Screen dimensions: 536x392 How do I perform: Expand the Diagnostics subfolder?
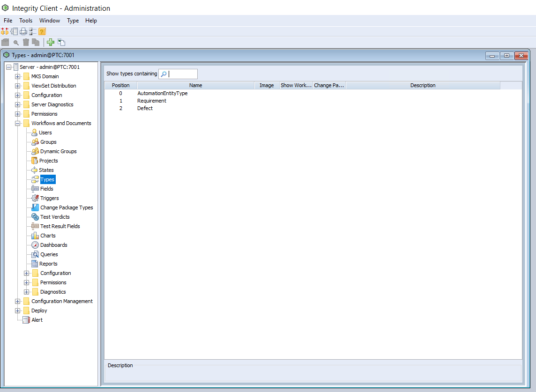pyautogui.click(x=27, y=292)
